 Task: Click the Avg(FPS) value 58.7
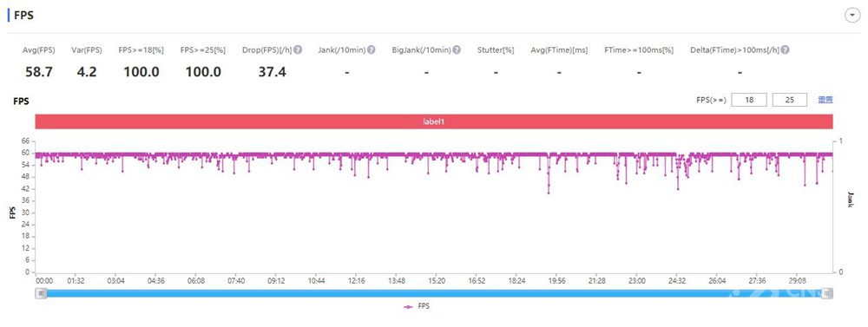point(39,71)
